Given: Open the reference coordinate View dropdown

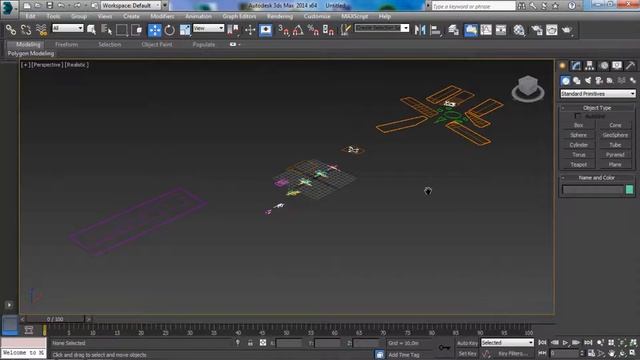Looking at the screenshot, I should 209,28.
